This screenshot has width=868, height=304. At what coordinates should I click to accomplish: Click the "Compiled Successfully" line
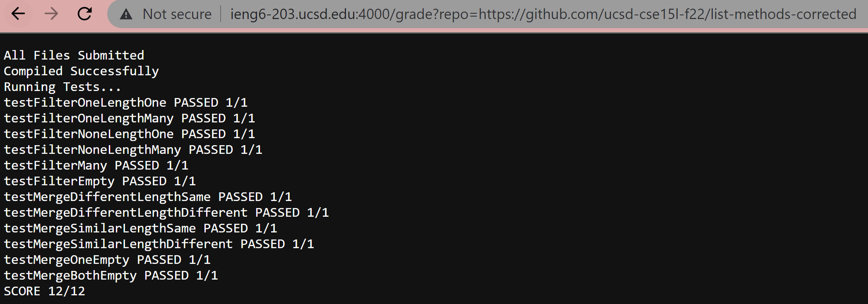coord(81,71)
